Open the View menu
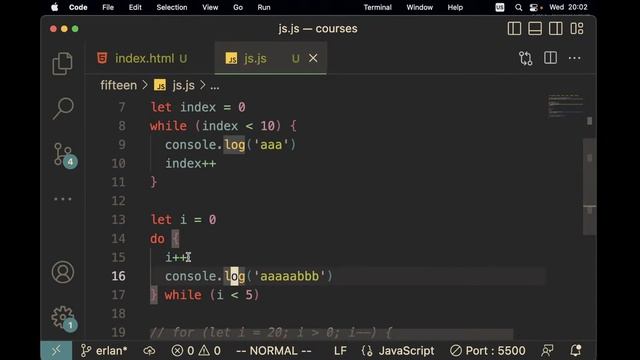640x360 pixels. coord(210,7)
